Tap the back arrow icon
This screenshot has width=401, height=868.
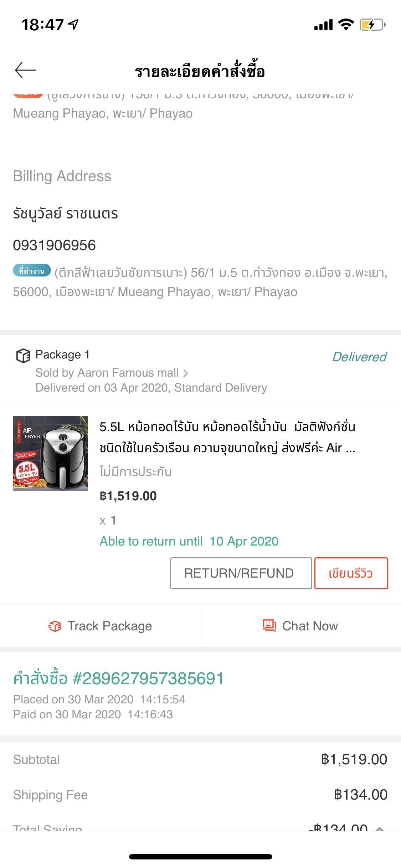[26, 70]
